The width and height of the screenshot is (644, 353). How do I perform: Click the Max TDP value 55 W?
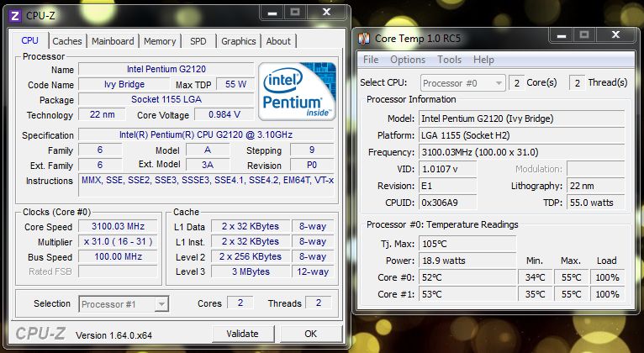[235, 84]
